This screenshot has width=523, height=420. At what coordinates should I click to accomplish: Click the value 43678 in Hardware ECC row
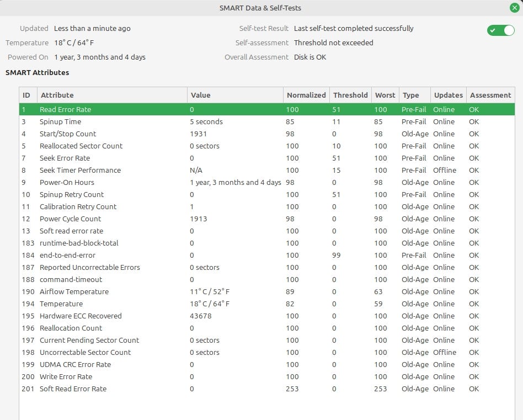pyautogui.click(x=200, y=316)
